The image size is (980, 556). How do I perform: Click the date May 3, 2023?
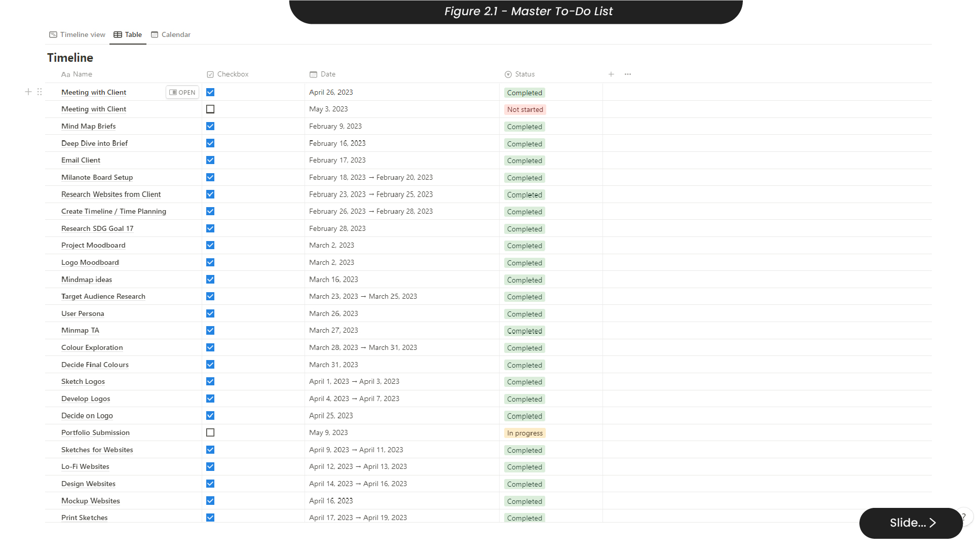click(328, 109)
